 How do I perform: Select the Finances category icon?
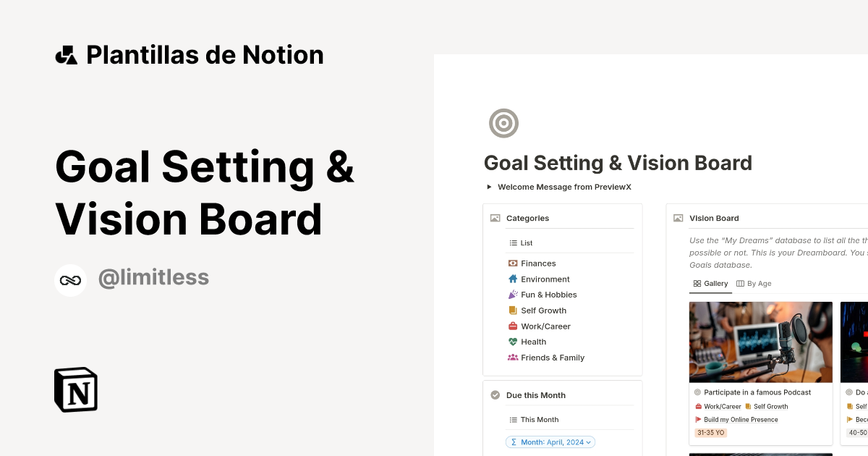(512, 263)
